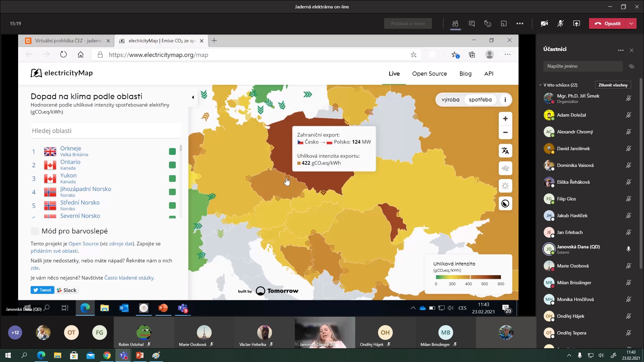Screen dimensions: 644x362
Task: Click the Ztlumit všechny button
Action: 613,85
